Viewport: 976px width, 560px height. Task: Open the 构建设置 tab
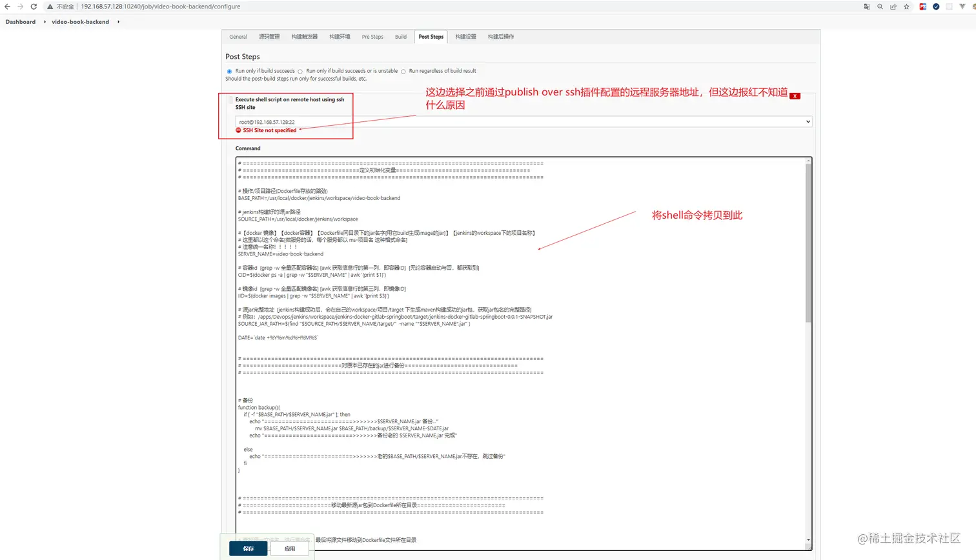tap(465, 37)
